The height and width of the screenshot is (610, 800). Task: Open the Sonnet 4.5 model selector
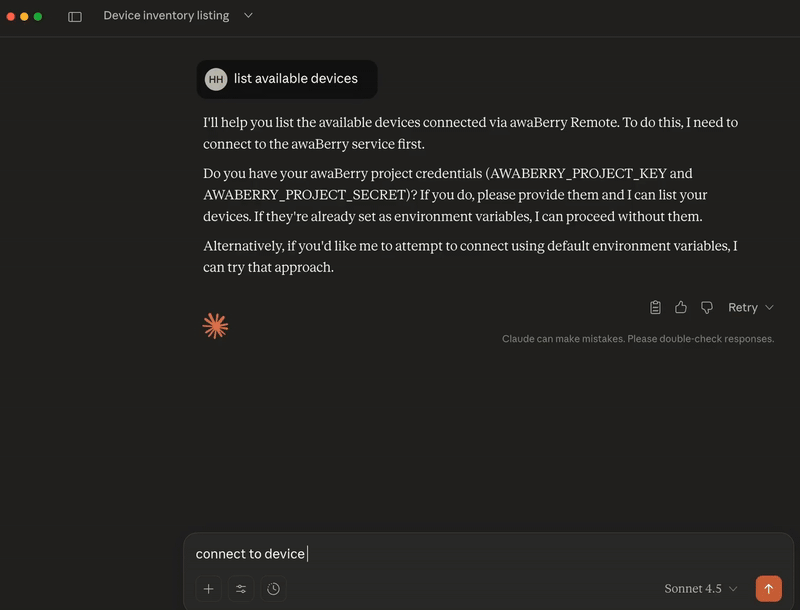coord(698,589)
